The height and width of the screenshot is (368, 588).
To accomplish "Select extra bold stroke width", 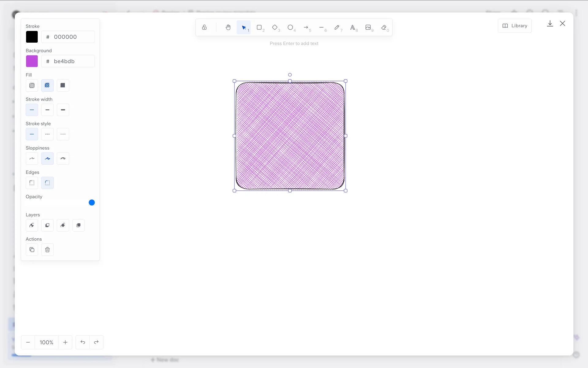I will point(63,110).
